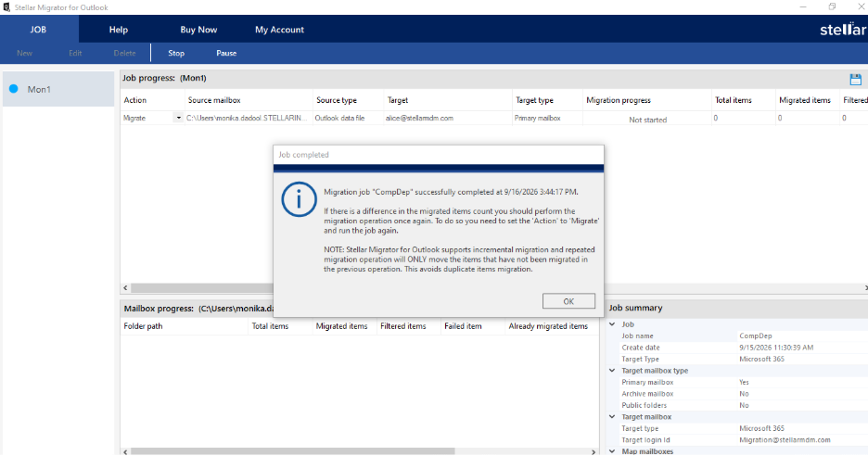The height and width of the screenshot is (456, 868).
Task: Confirm the dialog with OK
Action: 568,301
